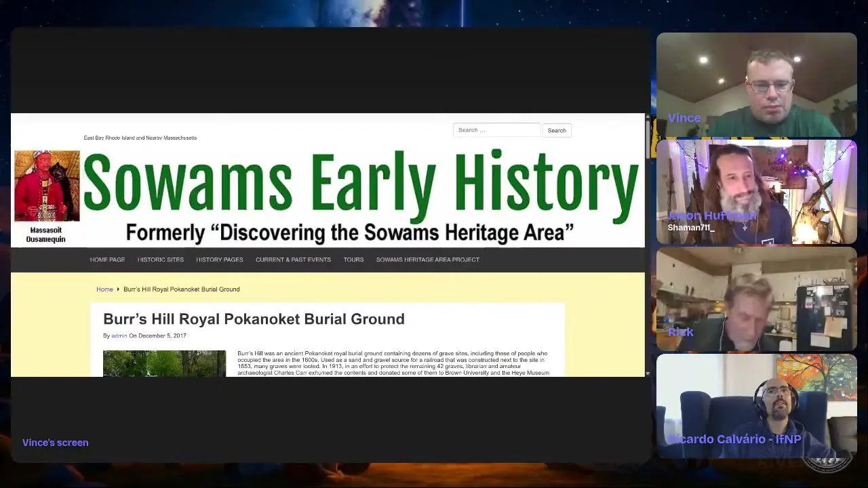The height and width of the screenshot is (488, 868).
Task: Select Jason Huffman's video tile
Action: click(x=756, y=192)
